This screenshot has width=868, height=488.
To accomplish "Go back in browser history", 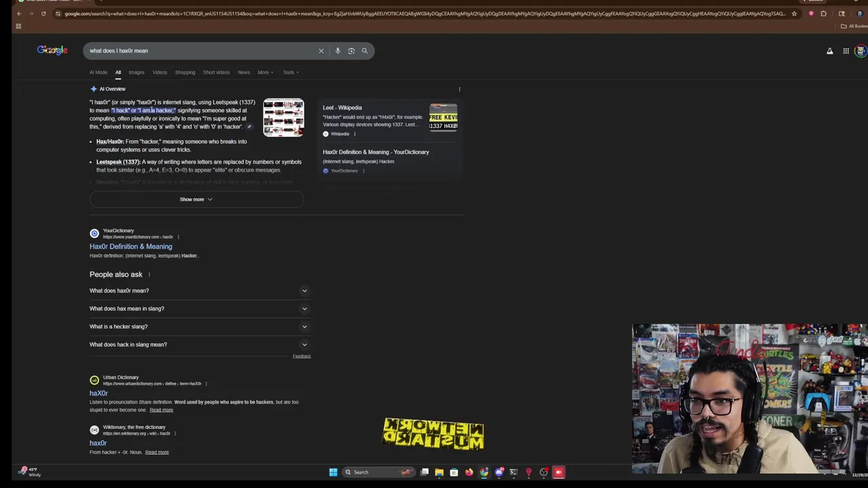I will (20, 14).
